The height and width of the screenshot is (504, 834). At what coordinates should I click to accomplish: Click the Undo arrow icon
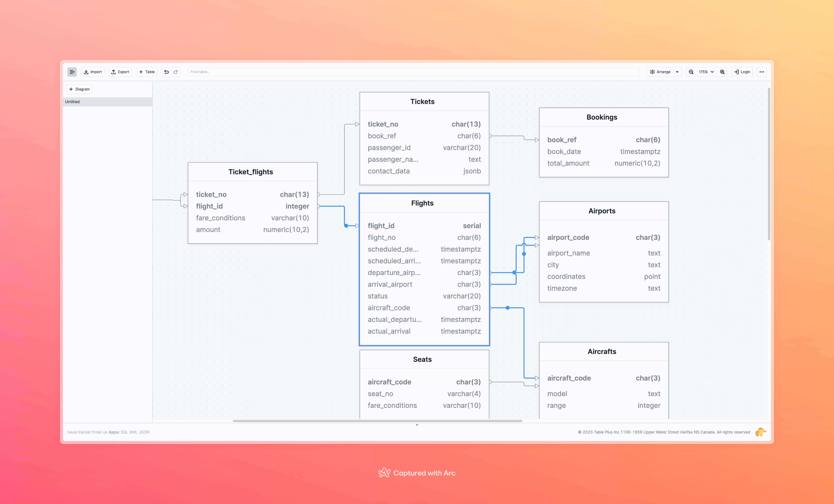[166, 72]
